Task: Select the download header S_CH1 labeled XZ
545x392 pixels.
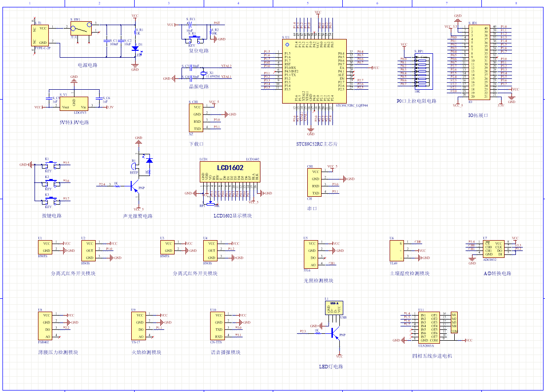Action: (x=196, y=118)
